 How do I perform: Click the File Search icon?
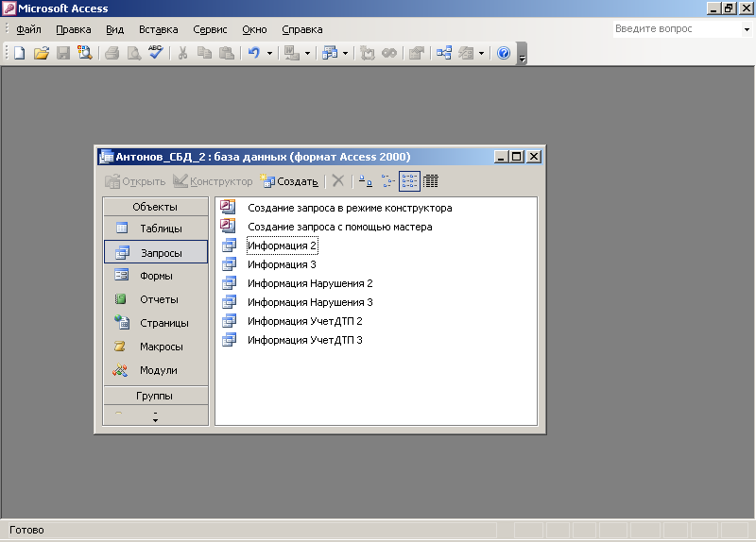coord(85,53)
